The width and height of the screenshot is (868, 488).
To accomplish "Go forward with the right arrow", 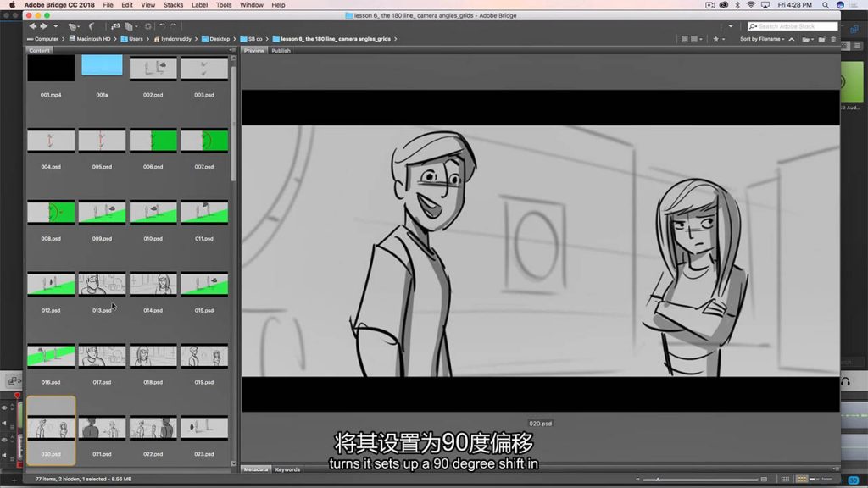I will point(44,26).
